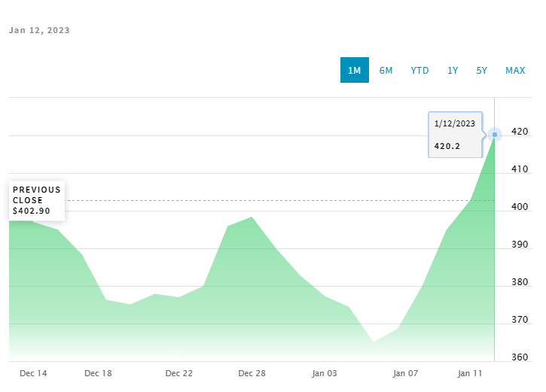Switch to the 6M range tab
This screenshot has height=392, width=546.
point(386,70)
